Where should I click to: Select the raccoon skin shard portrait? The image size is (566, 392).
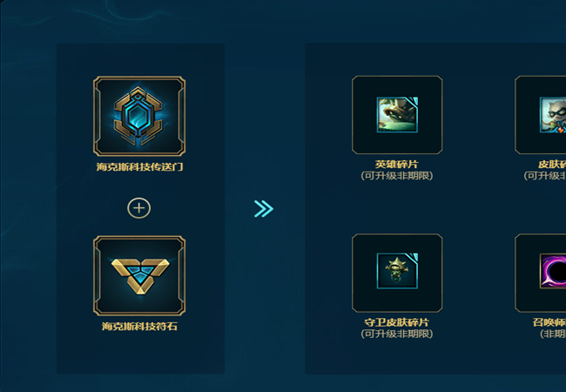[x=553, y=114]
